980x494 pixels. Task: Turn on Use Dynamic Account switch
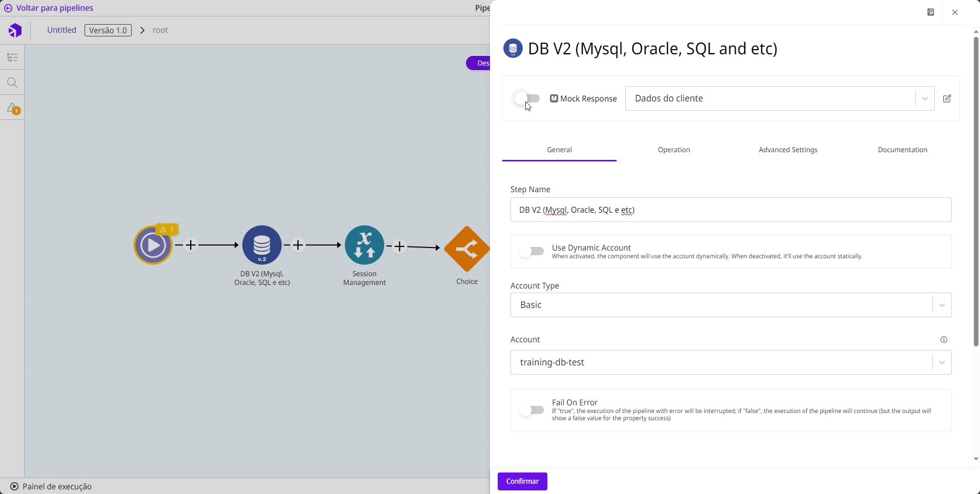click(531, 251)
